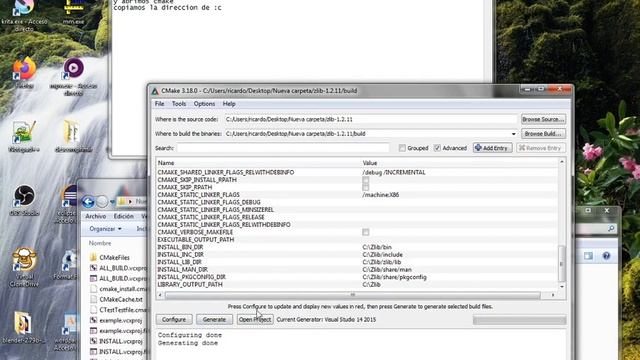Click the Nombre column header in Explorer

100,243
